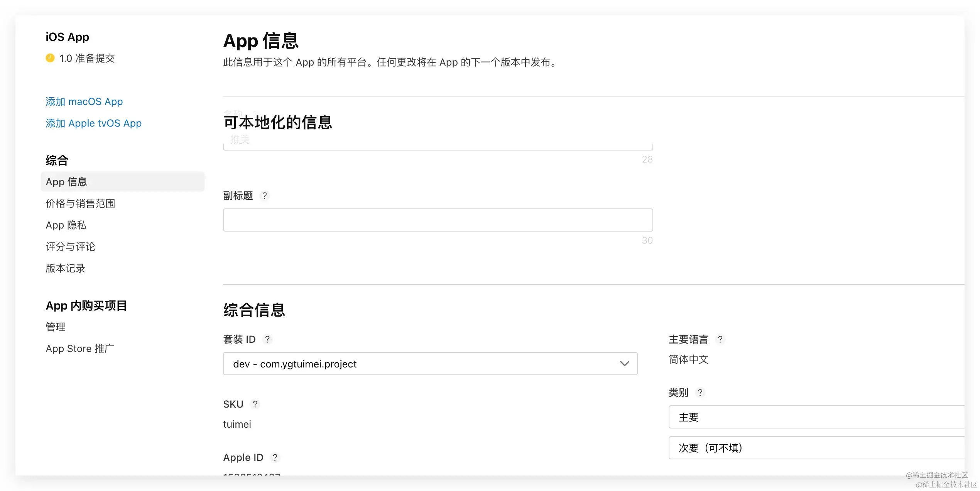
Task: Click the help icon next to 主要语言
Action: coord(720,339)
